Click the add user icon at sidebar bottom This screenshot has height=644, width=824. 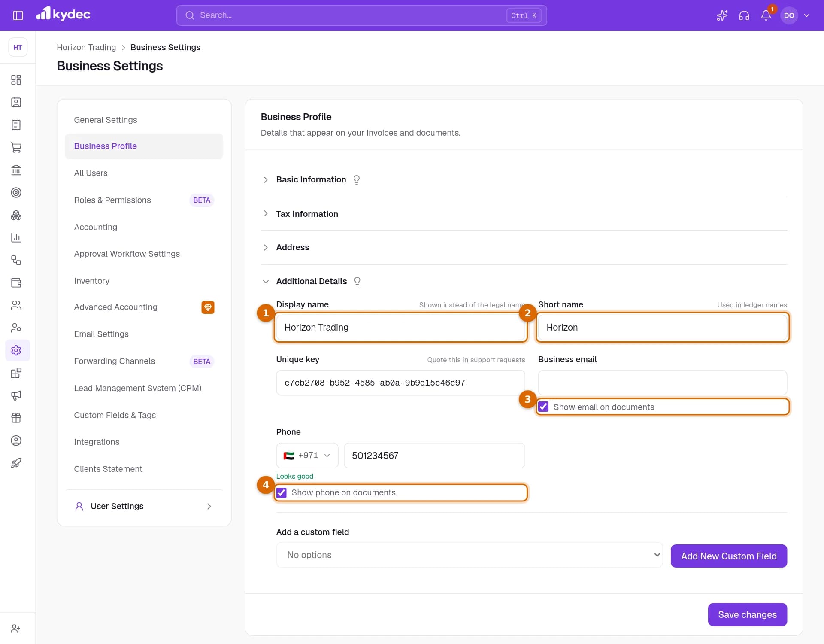click(x=16, y=629)
